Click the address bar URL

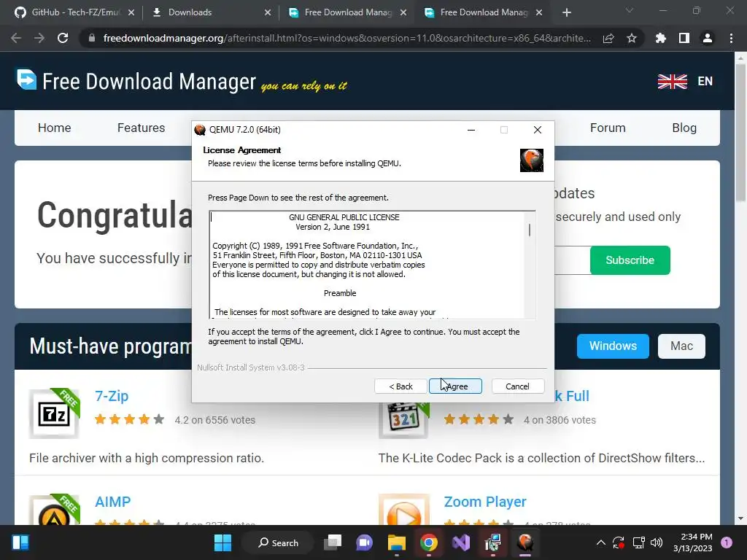tap(347, 38)
